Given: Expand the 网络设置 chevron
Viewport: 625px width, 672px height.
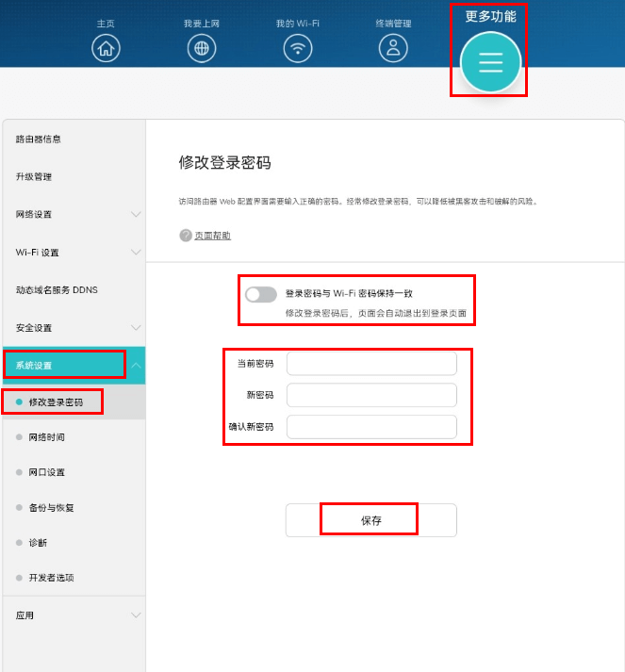Looking at the screenshot, I should pos(136,214).
